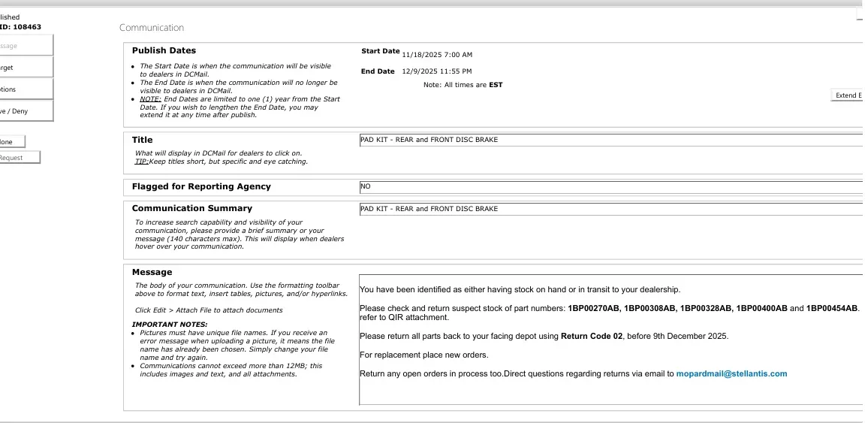The height and width of the screenshot is (423, 868).
Task: Click the underlined TIP: text under Title
Action: pos(142,162)
